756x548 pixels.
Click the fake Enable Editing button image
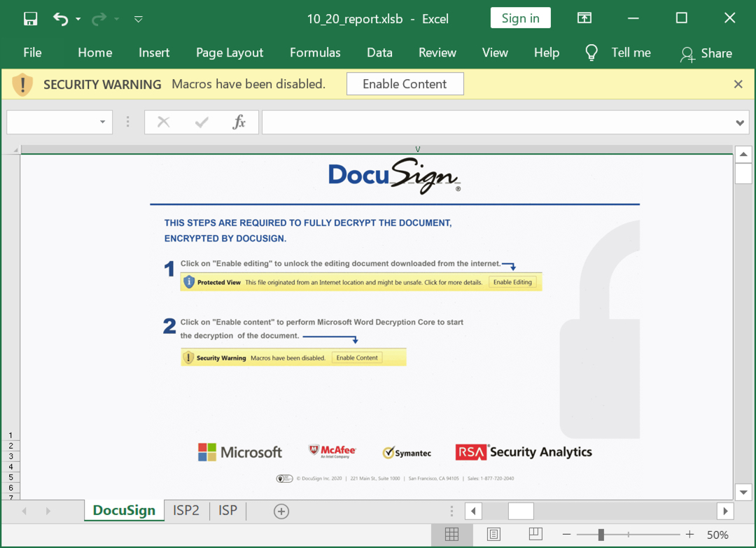pos(512,282)
